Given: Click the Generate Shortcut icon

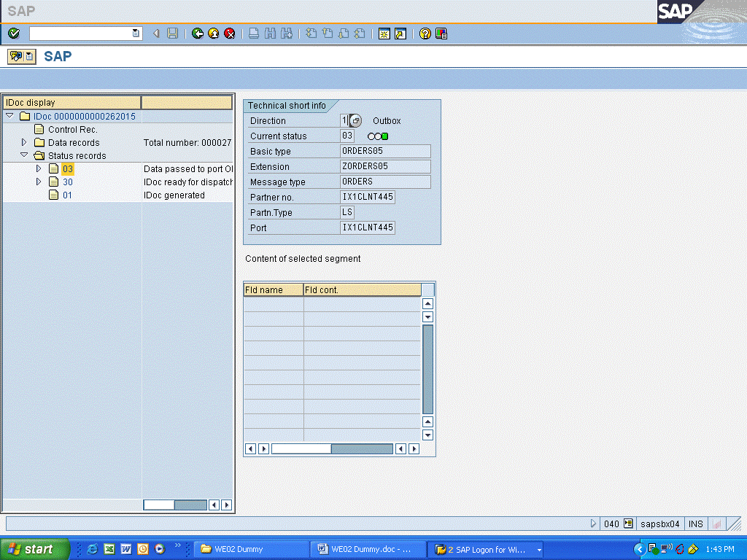Looking at the screenshot, I should (400, 34).
